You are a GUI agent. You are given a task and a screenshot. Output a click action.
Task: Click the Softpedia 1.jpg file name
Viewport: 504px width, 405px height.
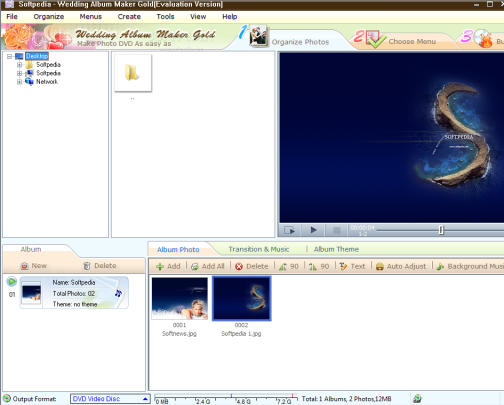pos(241,334)
